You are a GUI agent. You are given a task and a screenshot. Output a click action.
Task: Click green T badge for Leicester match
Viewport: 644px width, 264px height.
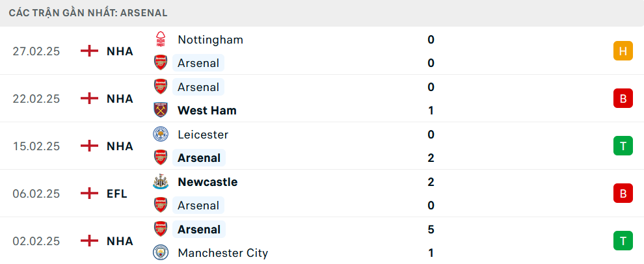[623, 146]
